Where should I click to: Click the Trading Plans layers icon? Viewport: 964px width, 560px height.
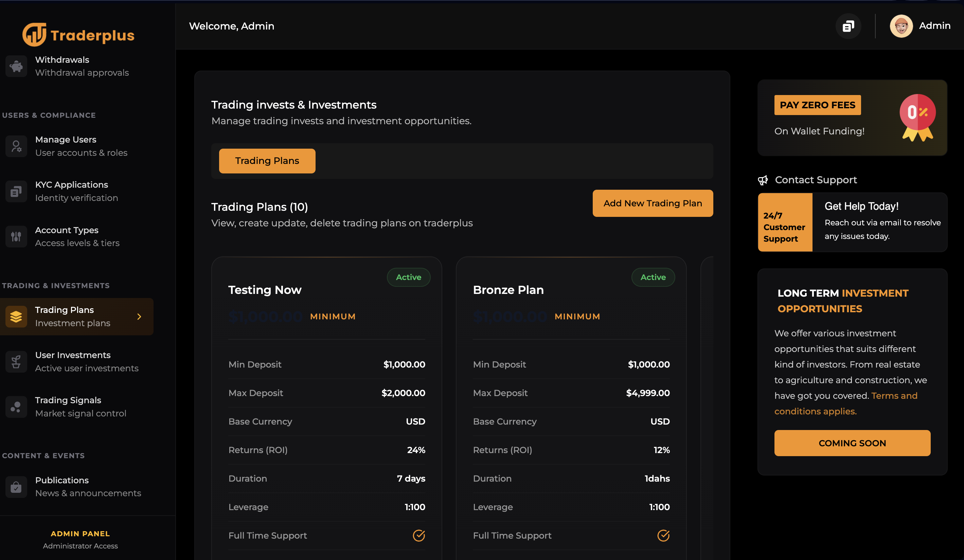(16, 317)
